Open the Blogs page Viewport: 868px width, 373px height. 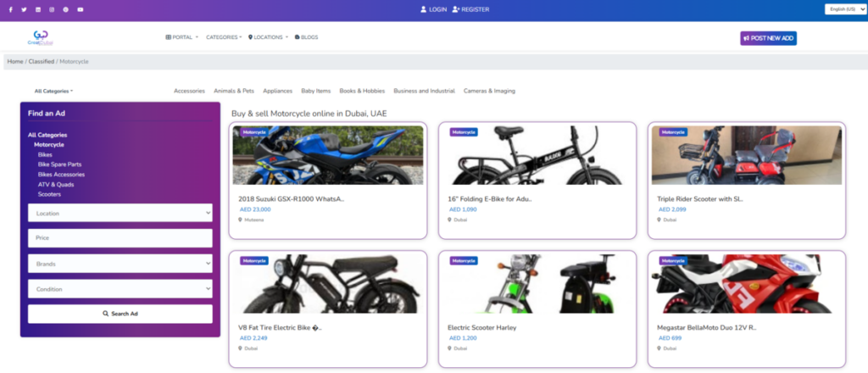(307, 37)
